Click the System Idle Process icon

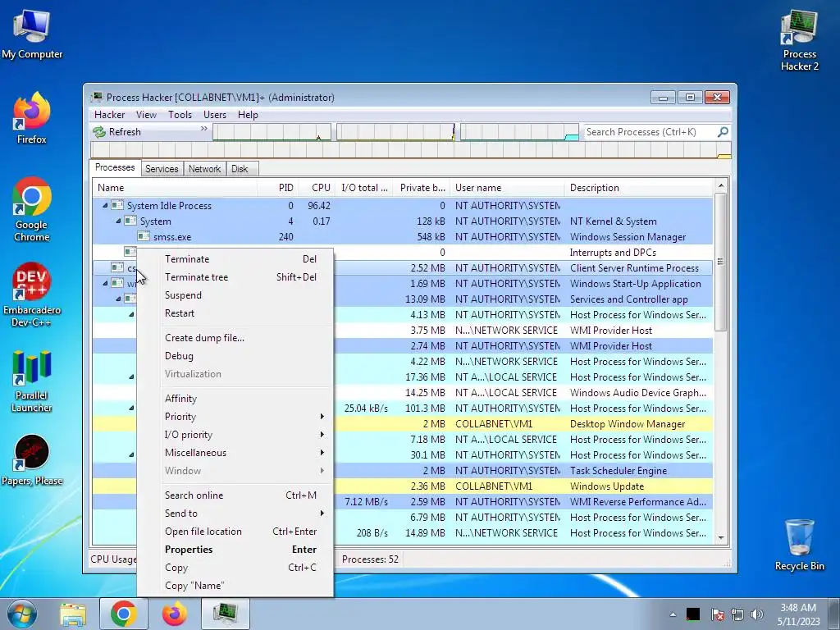[117, 205]
